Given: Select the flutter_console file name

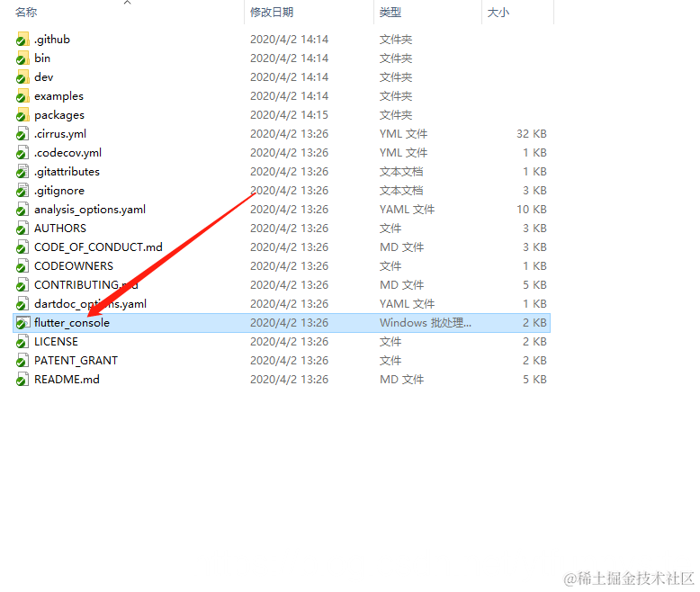Looking at the screenshot, I should [x=72, y=323].
